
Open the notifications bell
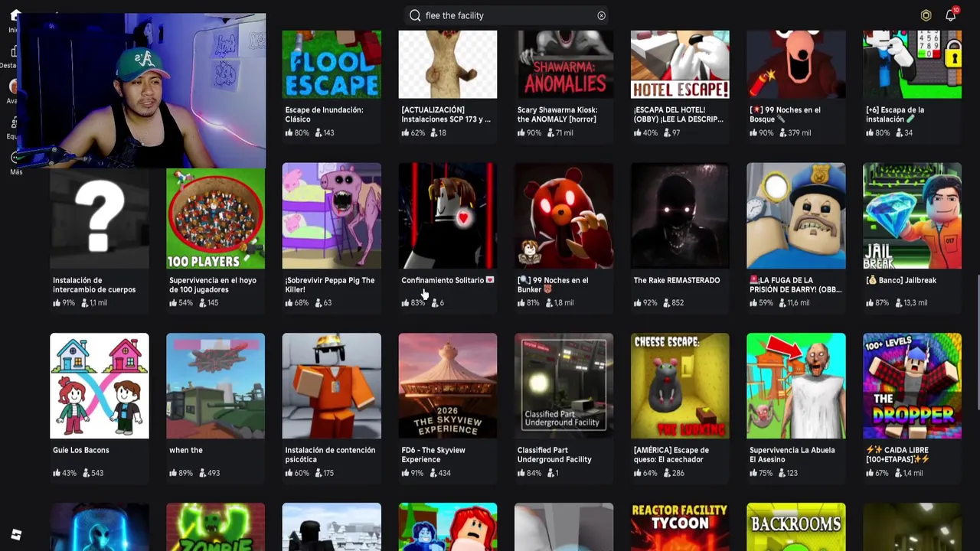(x=951, y=15)
